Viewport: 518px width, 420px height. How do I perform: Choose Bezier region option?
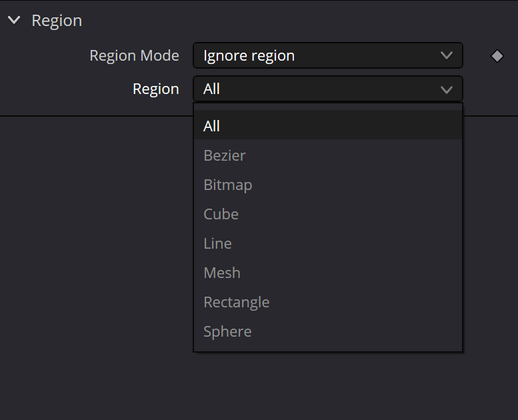(x=328, y=155)
